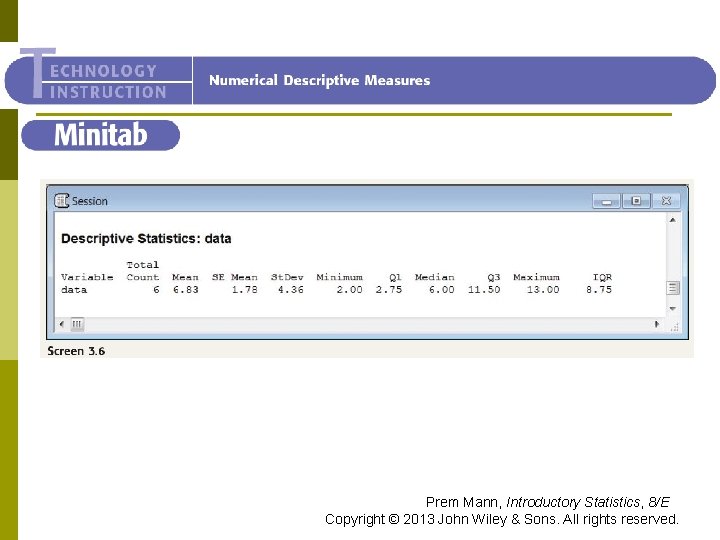This screenshot has width=720, height=540.
Task: Click the vertical scrollbar up arrow
Action: 672,220
